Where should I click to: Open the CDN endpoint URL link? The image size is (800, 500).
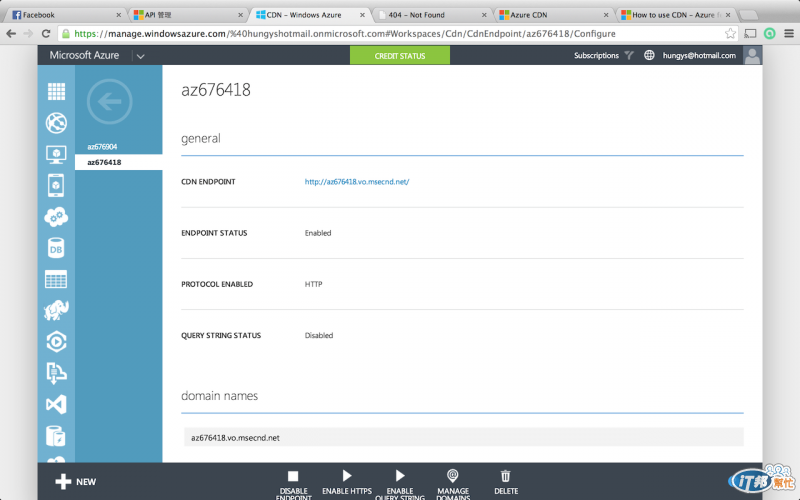pyautogui.click(x=357, y=182)
